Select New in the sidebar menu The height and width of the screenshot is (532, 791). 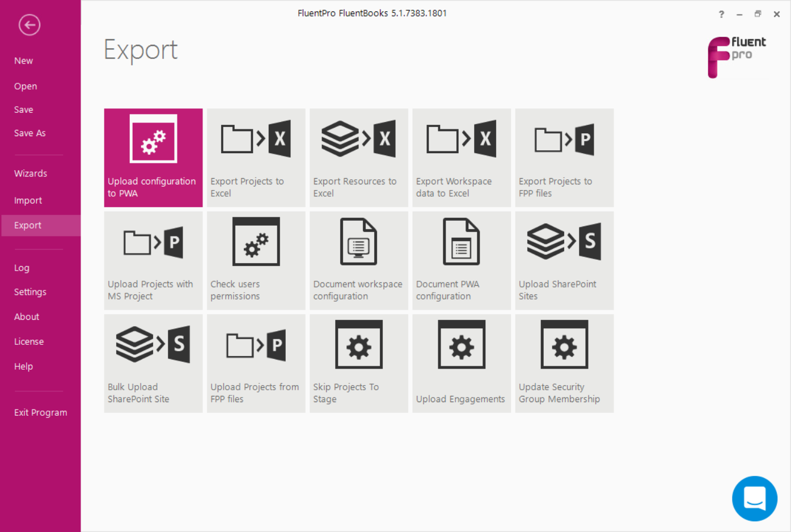coord(24,61)
